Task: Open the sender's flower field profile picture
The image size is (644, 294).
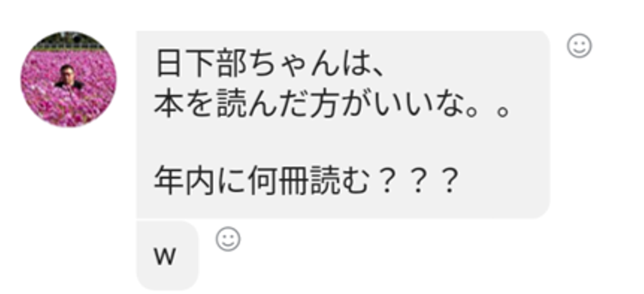Action: click(x=68, y=79)
